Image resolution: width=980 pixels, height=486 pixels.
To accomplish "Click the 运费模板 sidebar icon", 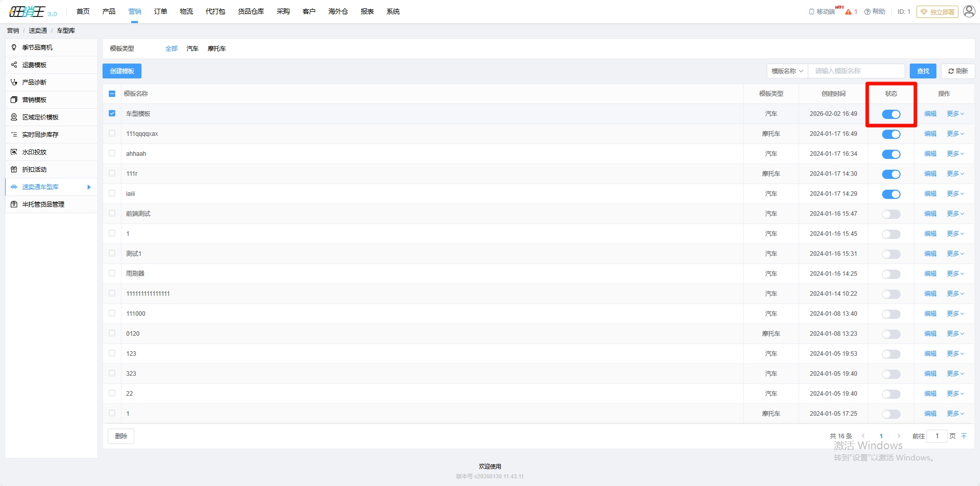I will (x=14, y=65).
